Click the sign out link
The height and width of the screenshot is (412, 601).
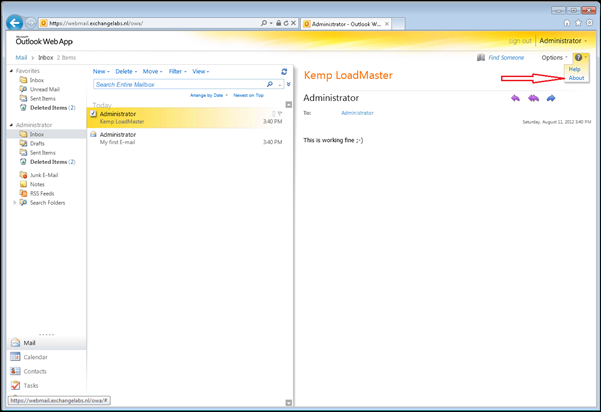519,41
